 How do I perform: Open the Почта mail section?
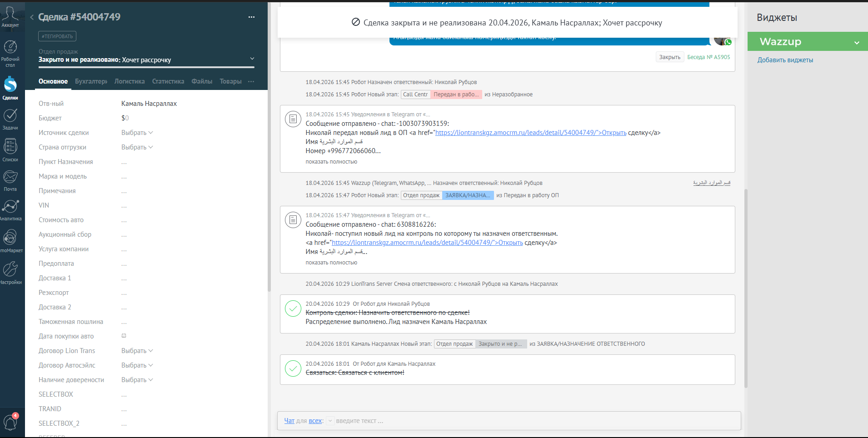coord(10,180)
